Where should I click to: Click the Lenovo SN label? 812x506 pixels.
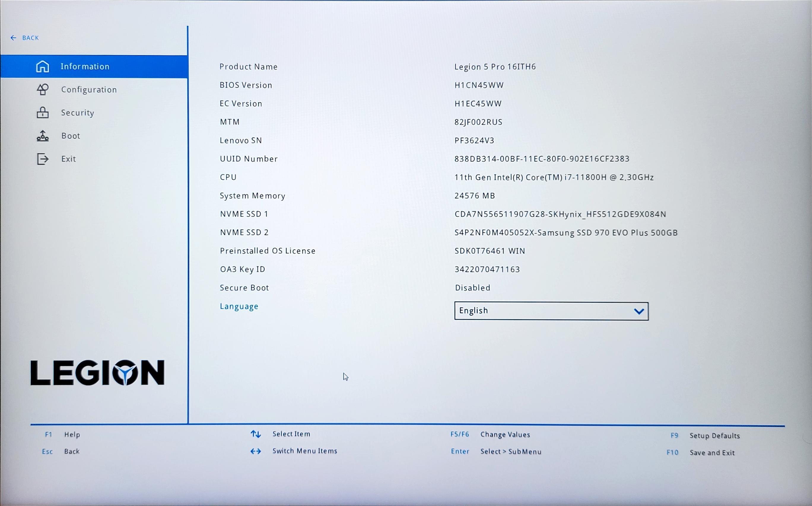pyautogui.click(x=241, y=140)
